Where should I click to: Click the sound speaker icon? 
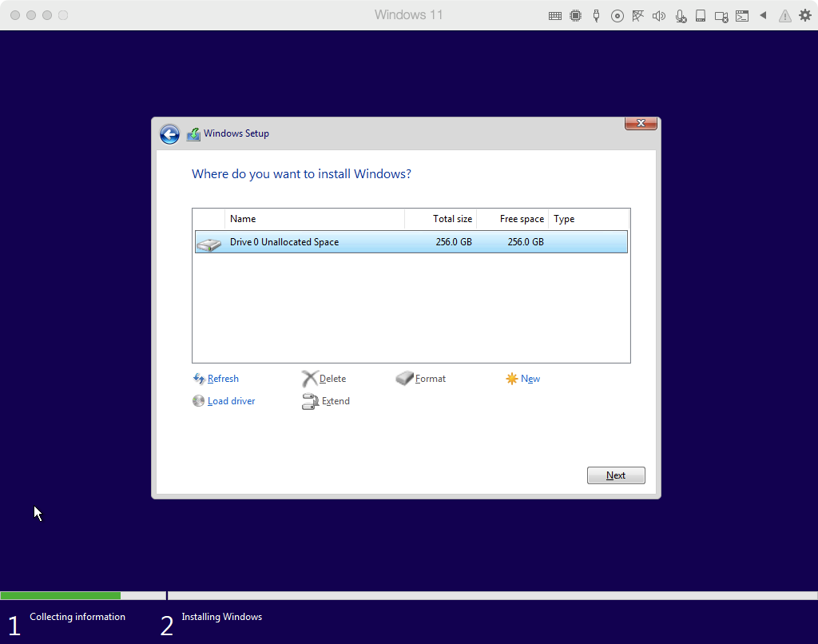[659, 16]
